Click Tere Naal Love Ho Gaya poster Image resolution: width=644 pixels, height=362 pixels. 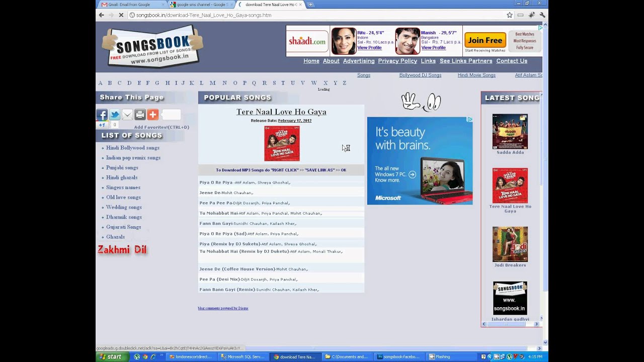[x=282, y=143]
